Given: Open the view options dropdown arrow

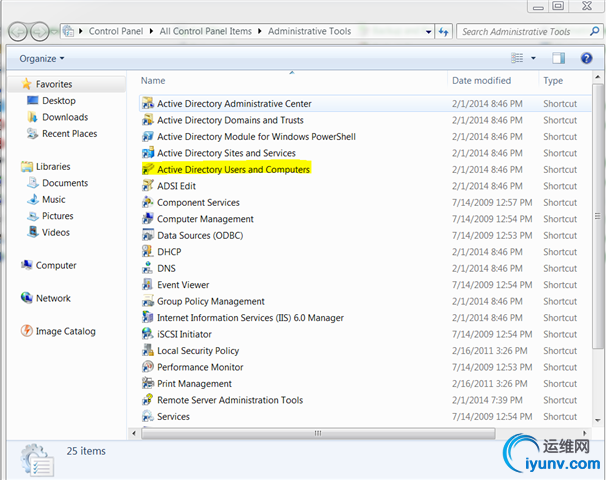Looking at the screenshot, I should pos(533,58).
